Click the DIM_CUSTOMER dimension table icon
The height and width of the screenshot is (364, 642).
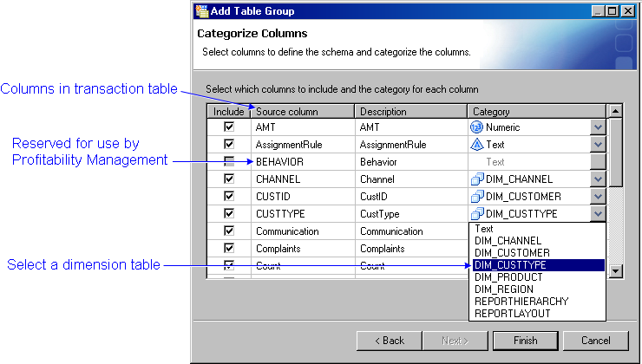[476, 197]
